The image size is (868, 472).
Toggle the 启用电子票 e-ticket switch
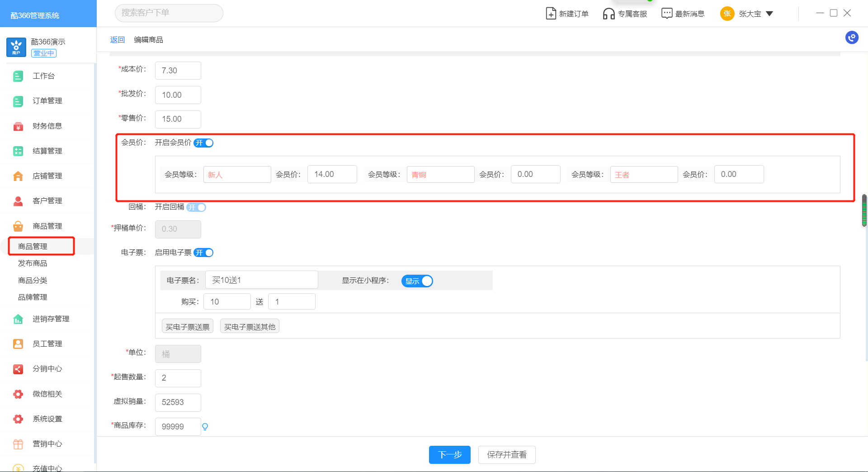click(203, 253)
